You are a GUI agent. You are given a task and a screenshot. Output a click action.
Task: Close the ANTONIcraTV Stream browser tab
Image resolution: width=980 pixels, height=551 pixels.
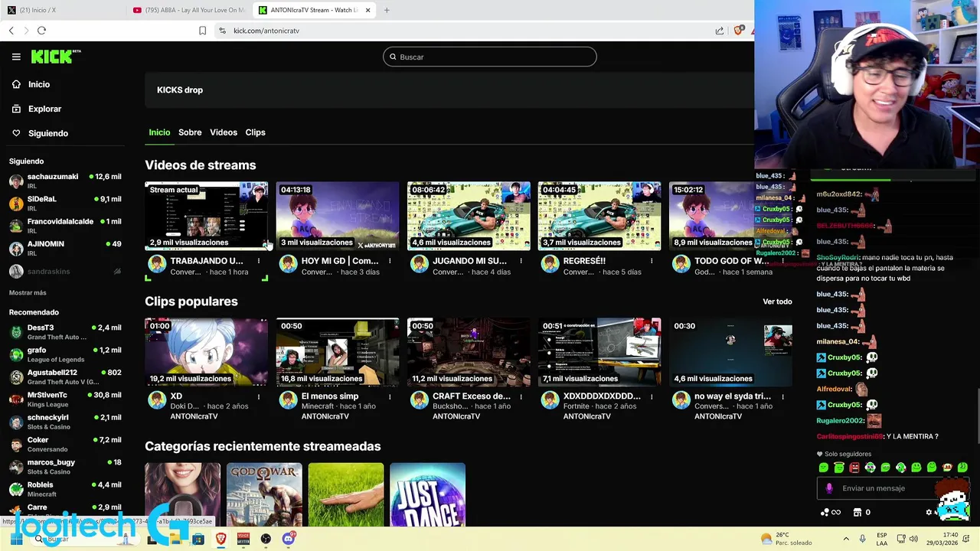pos(368,10)
